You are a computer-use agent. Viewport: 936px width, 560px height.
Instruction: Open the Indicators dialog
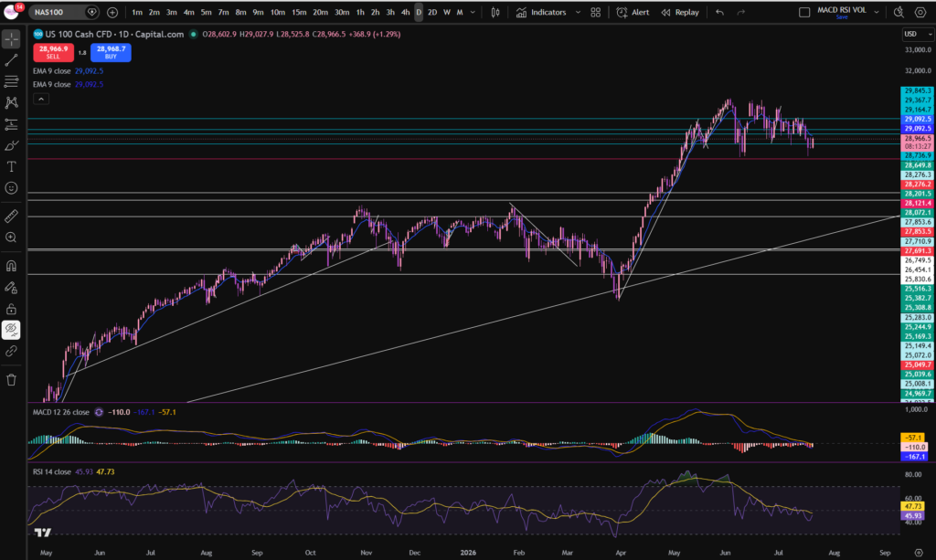[x=541, y=12]
